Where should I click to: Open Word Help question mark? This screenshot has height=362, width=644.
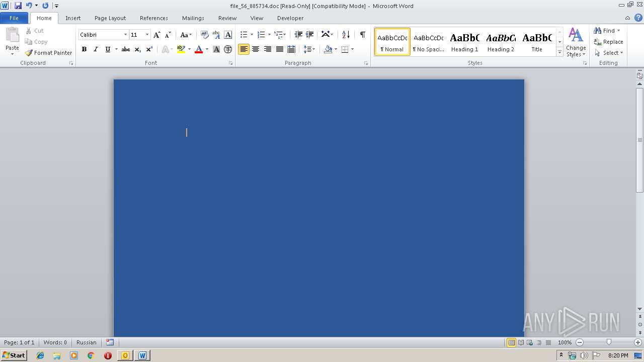pyautogui.click(x=638, y=18)
